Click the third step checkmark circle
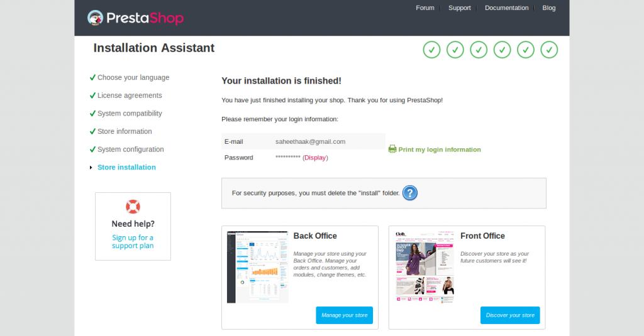The height and width of the screenshot is (336, 644). tap(479, 50)
